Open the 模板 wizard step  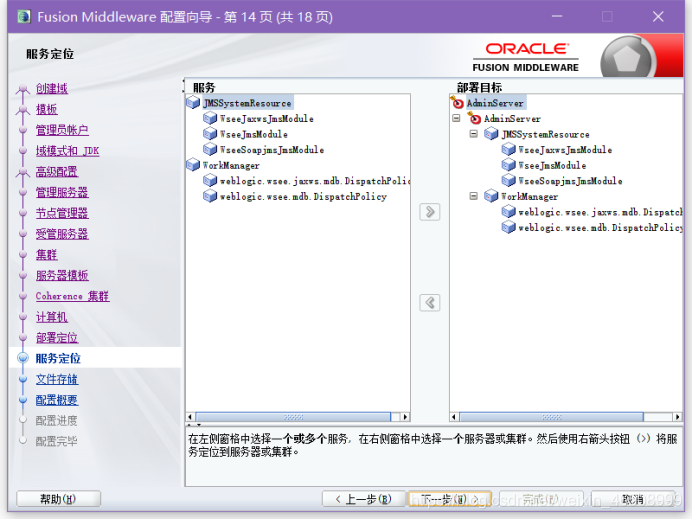click(x=46, y=109)
